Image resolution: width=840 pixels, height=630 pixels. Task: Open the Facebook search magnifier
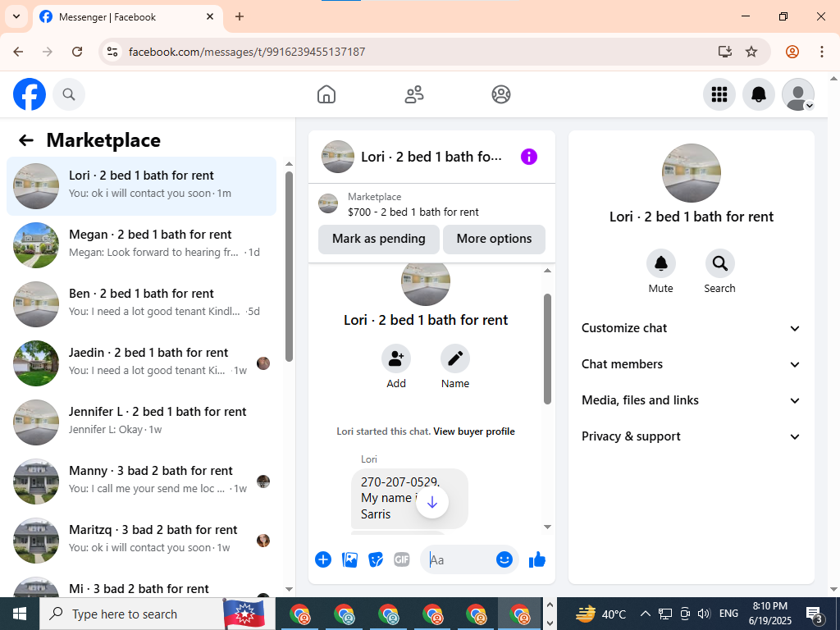point(69,94)
